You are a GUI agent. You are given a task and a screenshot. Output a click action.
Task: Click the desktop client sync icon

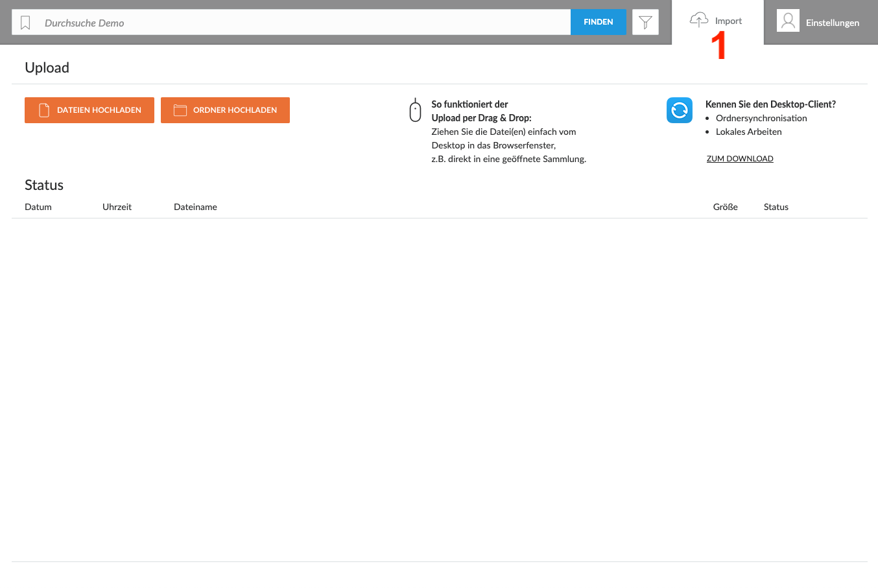[x=680, y=110]
